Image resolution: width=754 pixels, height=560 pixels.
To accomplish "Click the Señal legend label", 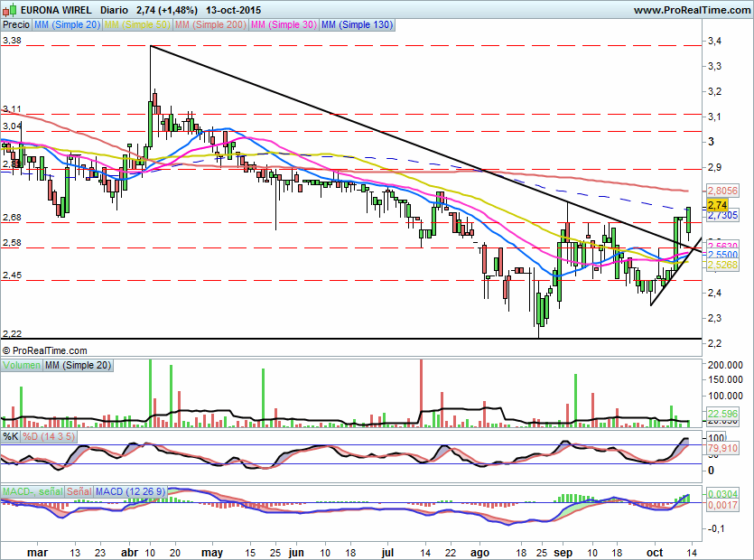I will pos(79,491).
